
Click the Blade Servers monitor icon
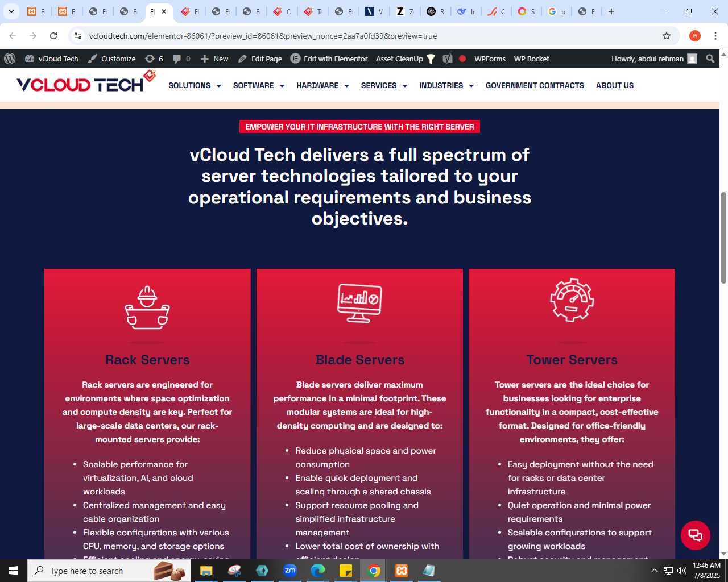359,303
